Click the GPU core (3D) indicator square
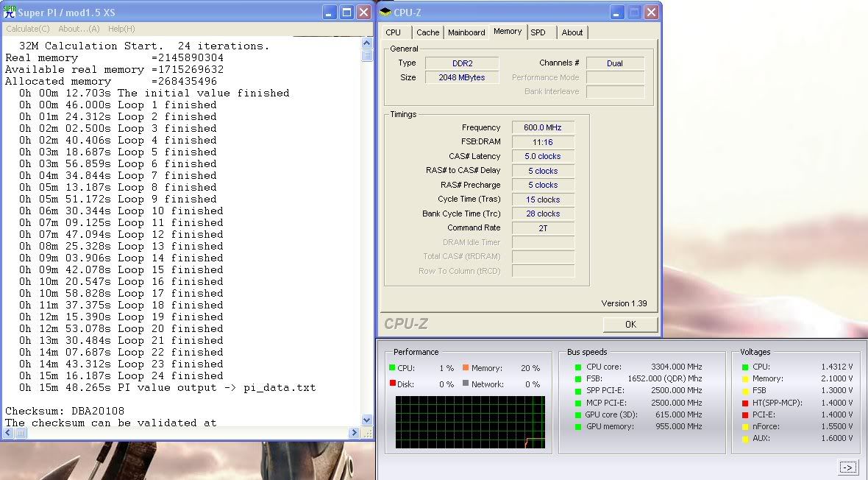This screenshot has height=480, width=868. click(578, 414)
